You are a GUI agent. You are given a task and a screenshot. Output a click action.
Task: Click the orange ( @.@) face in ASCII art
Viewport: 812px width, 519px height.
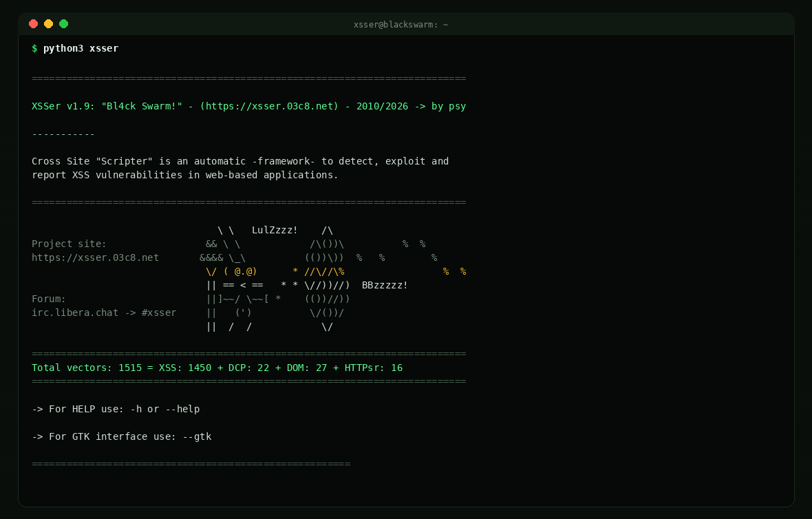click(240, 271)
